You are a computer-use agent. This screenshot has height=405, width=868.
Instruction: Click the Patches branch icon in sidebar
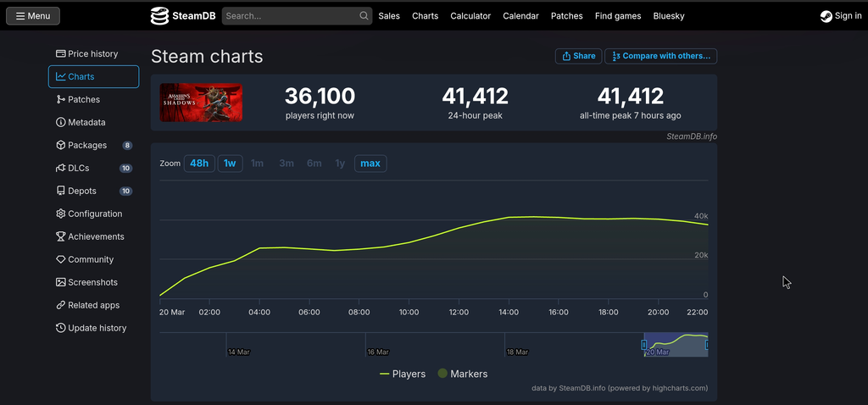click(61, 100)
